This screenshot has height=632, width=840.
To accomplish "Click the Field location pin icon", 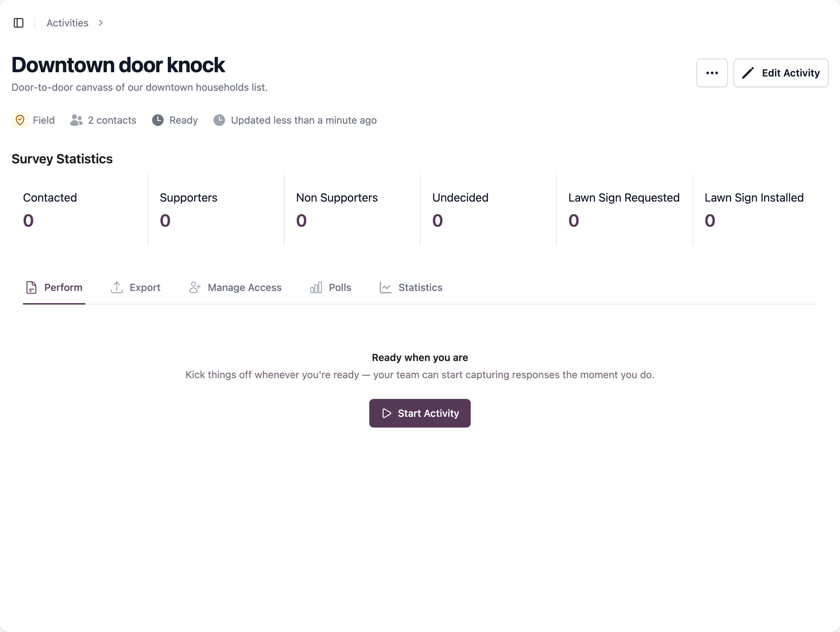I will 20,120.
